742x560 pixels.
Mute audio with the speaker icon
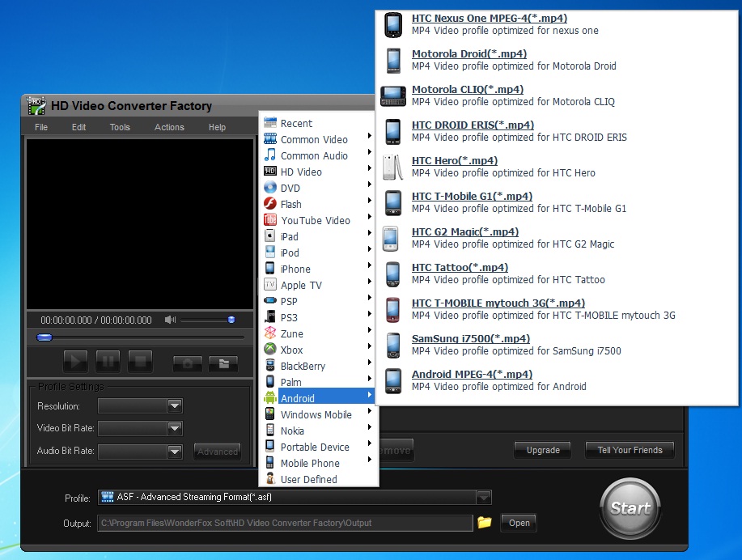[170, 320]
